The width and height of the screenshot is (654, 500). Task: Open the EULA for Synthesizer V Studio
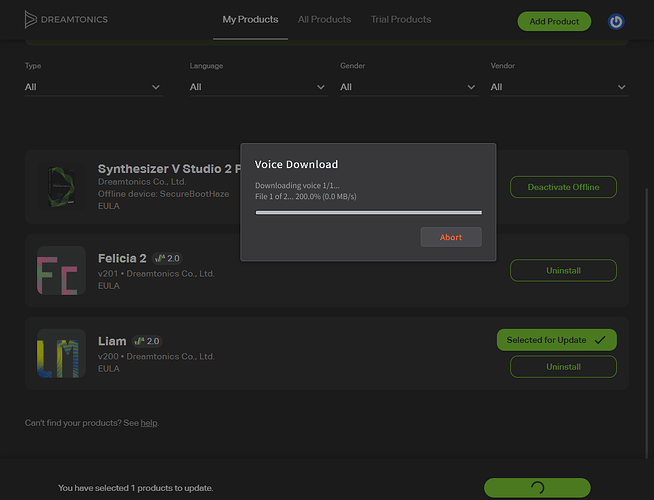click(x=108, y=206)
